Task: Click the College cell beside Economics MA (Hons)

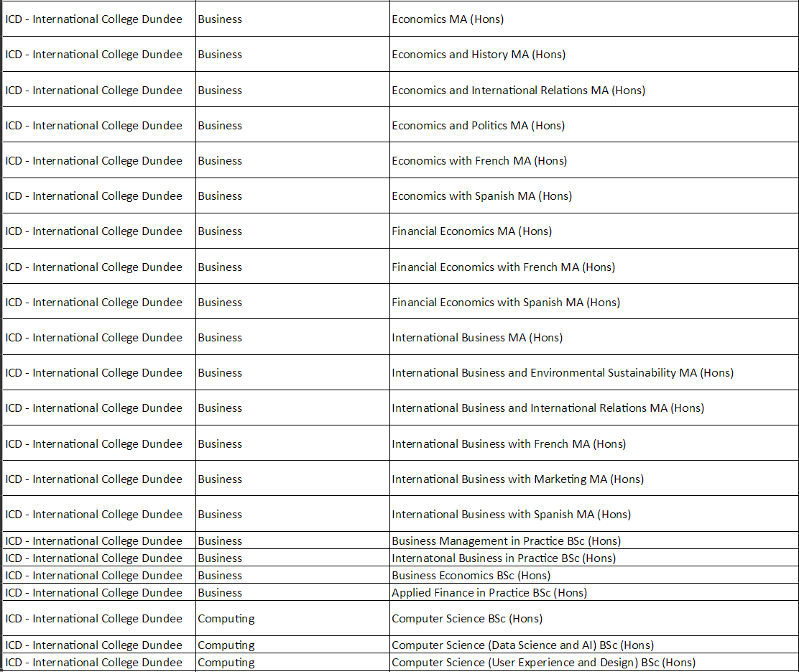Action: click(x=99, y=19)
